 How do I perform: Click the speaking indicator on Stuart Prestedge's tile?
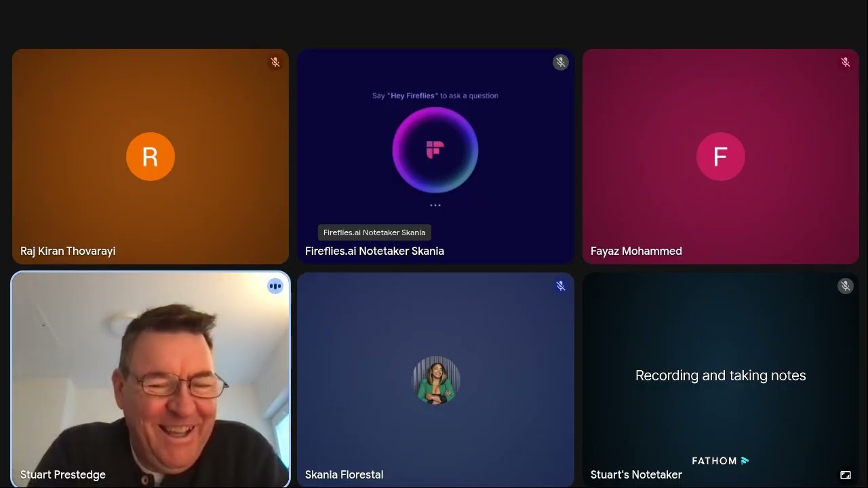tap(275, 286)
